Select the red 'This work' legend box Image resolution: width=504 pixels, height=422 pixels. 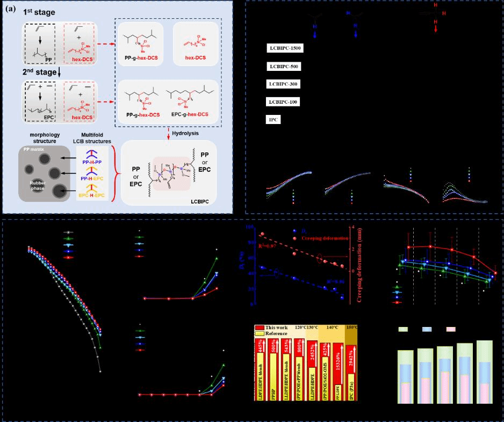(260, 327)
